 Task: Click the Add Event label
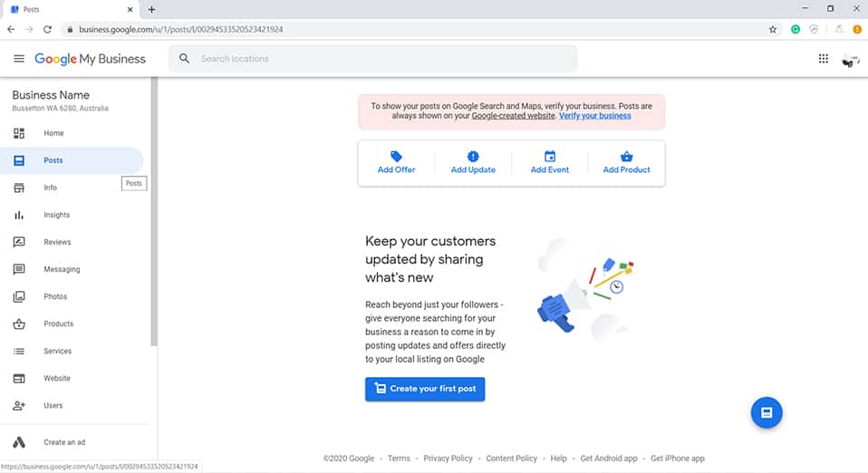pyautogui.click(x=550, y=170)
